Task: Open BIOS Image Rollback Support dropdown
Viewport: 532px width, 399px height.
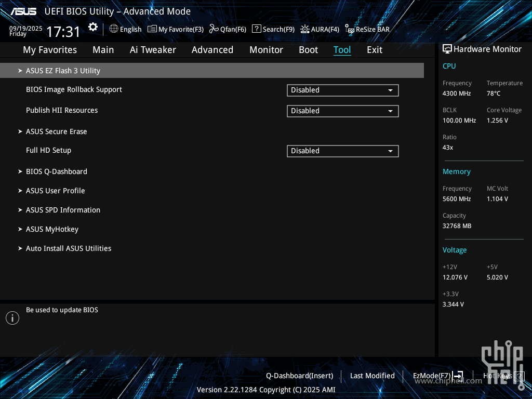Action: click(343, 90)
